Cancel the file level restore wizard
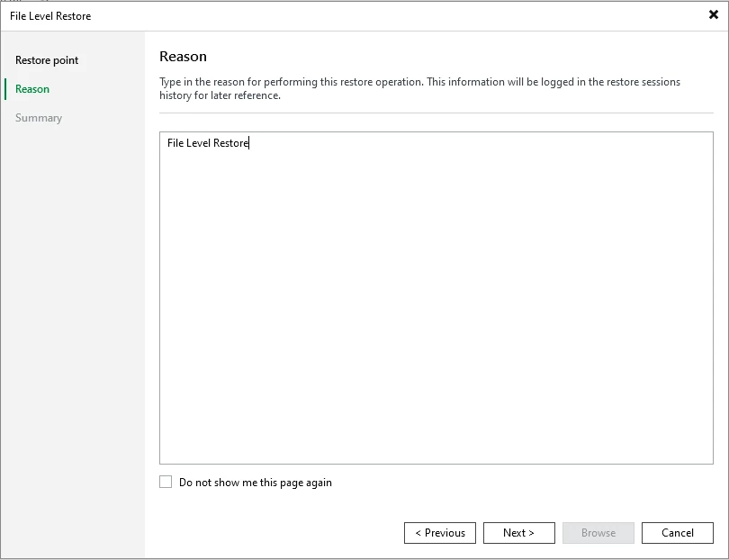Viewport: 729px width, 560px height. pyautogui.click(x=678, y=533)
